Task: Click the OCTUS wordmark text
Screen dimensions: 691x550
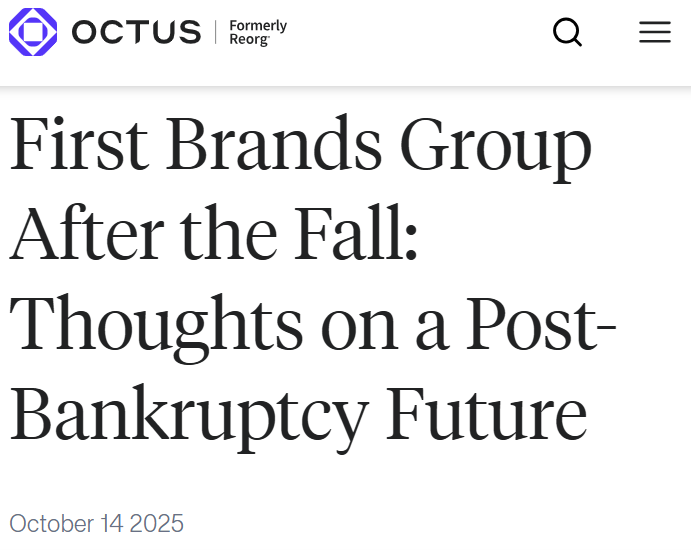Action: (135, 32)
